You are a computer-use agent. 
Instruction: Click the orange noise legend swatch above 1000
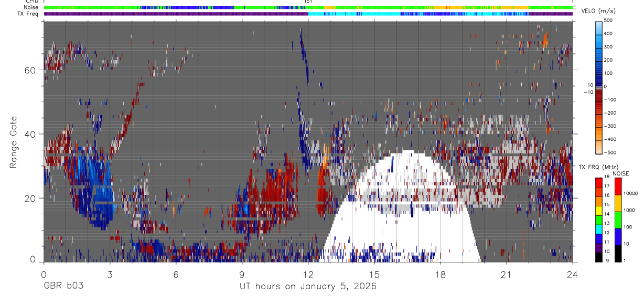618,203
